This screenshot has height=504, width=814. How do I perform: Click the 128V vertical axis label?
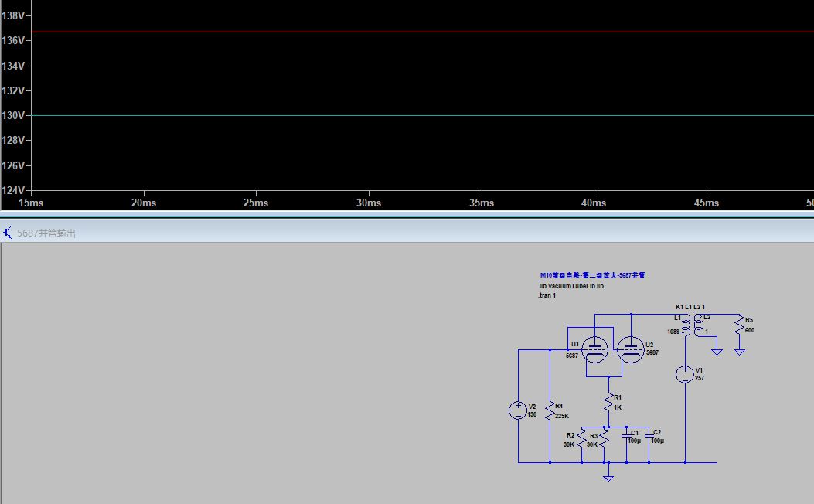pyautogui.click(x=13, y=140)
